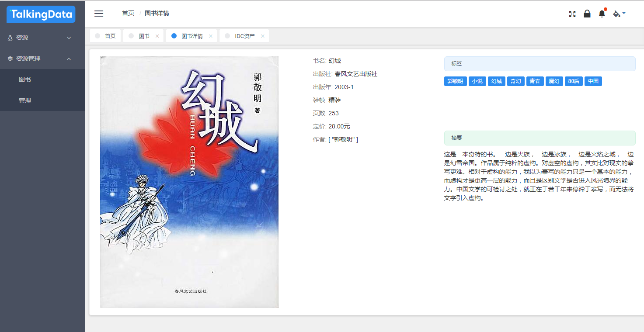644x332 pixels.
Task: Switch to the 首页 tab
Action: point(105,36)
